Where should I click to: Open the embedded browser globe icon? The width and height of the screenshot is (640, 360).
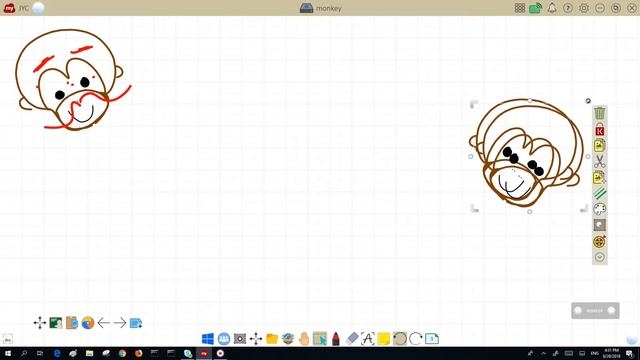pyautogui.click(x=88, y=323)
